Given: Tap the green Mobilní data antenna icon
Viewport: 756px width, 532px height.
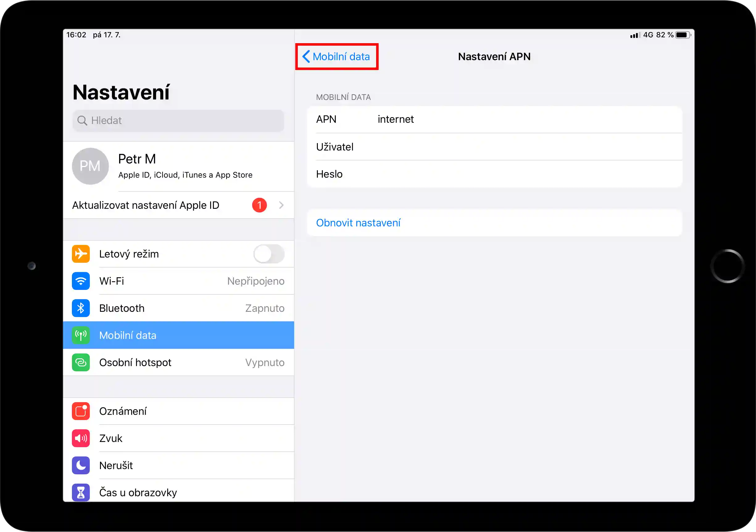Looking at the screenshot, I should 81,335.
